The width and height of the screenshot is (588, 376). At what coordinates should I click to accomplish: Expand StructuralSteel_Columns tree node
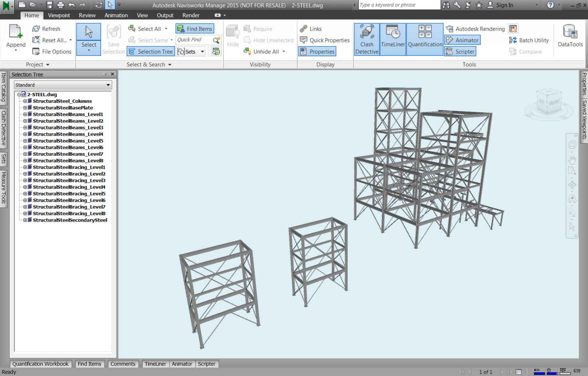point(25,101)
